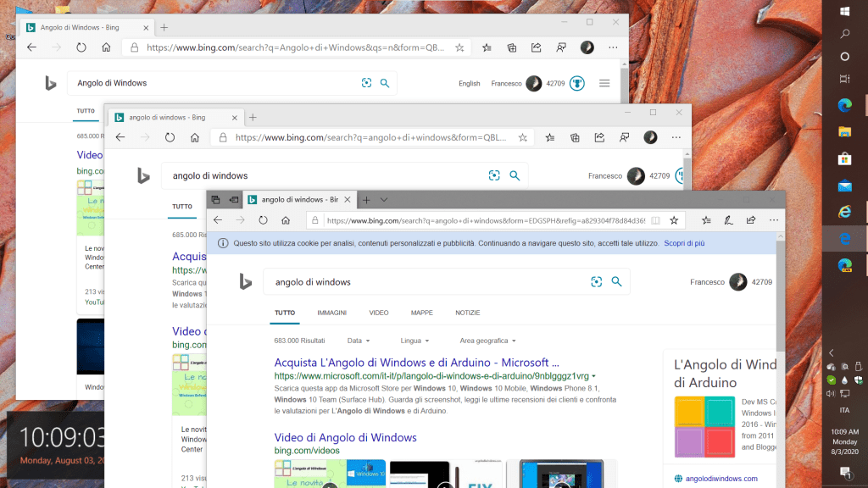The image size is (868, 488).
Task: Switch to the NOTIZIE tab
Action: point(467,313)
